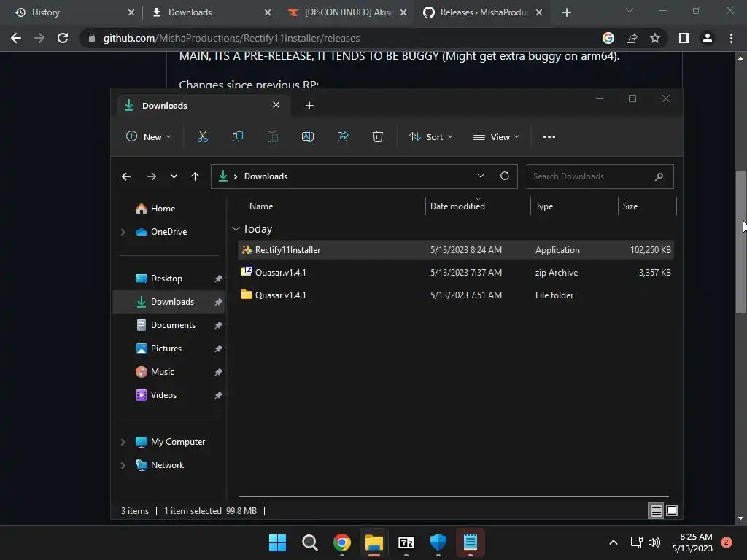Click the Delete trash icon in Explorer toolbar
The image size is (747, 560).
pos(377,136)
